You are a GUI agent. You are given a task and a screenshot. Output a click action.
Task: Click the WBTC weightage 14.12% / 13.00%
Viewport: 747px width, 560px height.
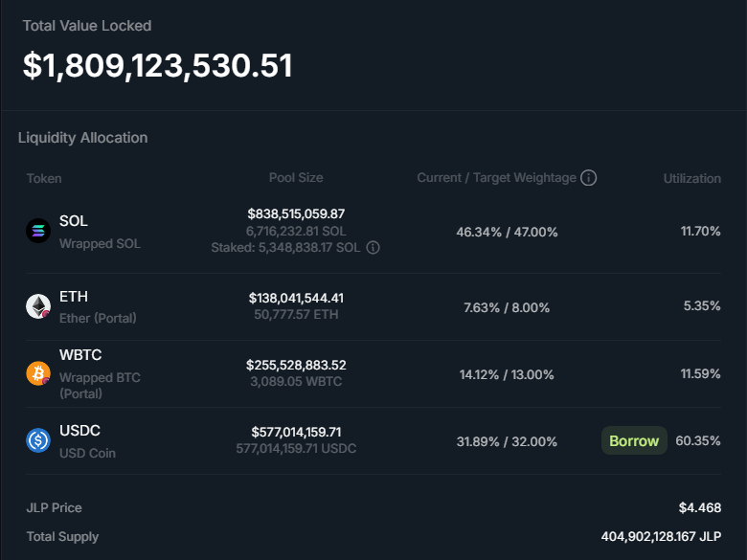click(x=507, y=374)
